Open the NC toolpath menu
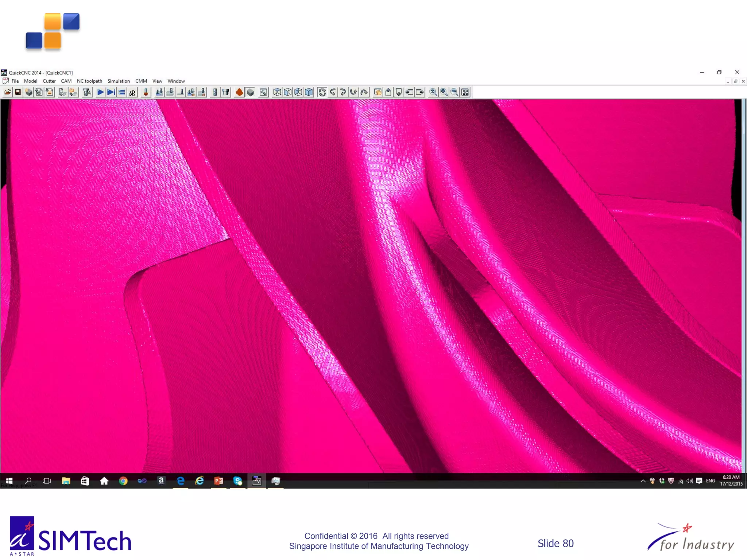747x560 pixels. pyautogui.click(x=89, y=81)
